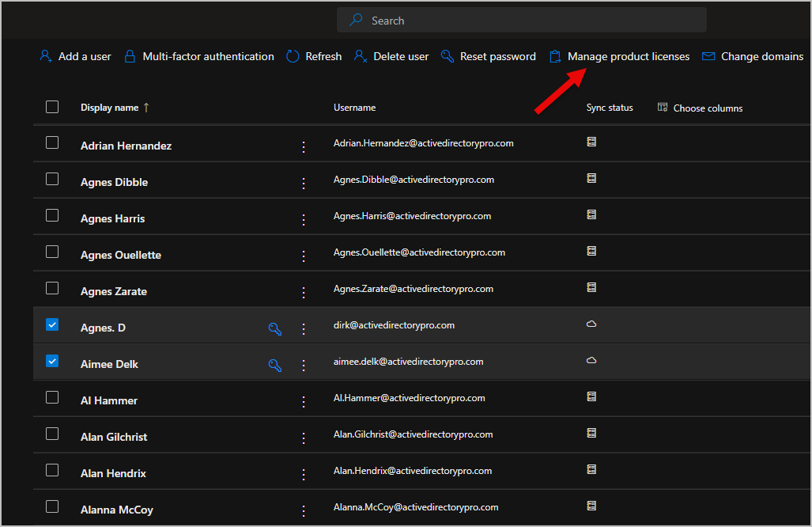Select the Agnes Ouellette user link

(120, 255)
